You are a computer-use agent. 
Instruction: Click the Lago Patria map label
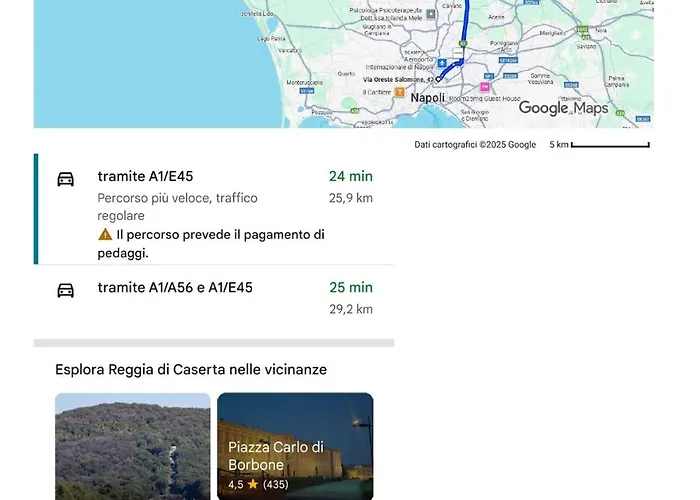point(271,39)
